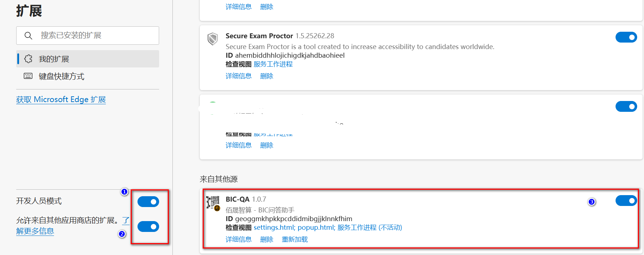Open Secure Exam Proctor's 服务工作进程
Screen dimensions: 644x255
point(273,64)
